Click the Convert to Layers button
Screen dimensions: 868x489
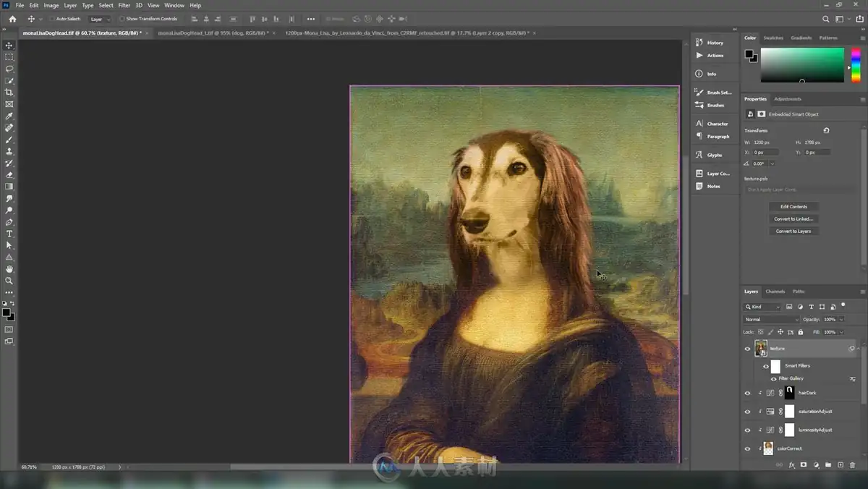pos(793,231)
